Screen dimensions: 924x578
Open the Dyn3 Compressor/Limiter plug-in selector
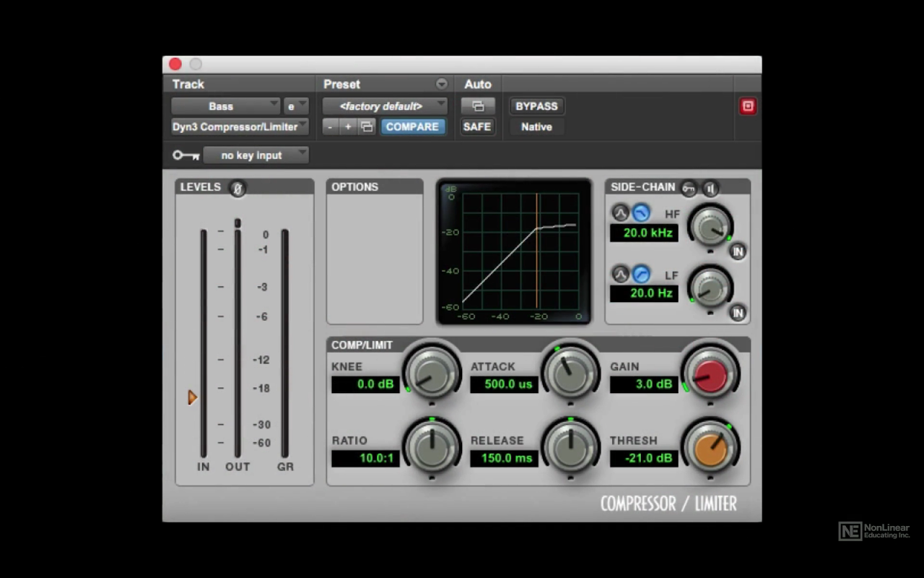pos(240,127)
